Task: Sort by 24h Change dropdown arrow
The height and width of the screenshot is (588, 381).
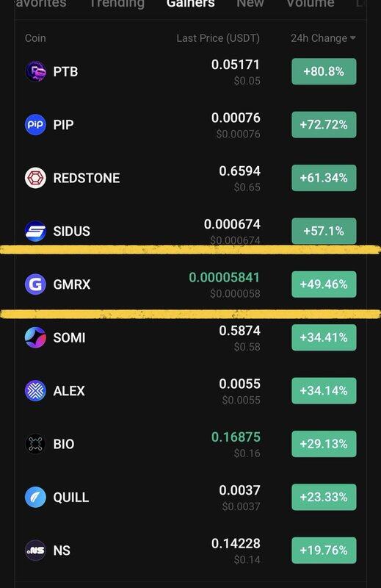Action: [x=352, y=38]
